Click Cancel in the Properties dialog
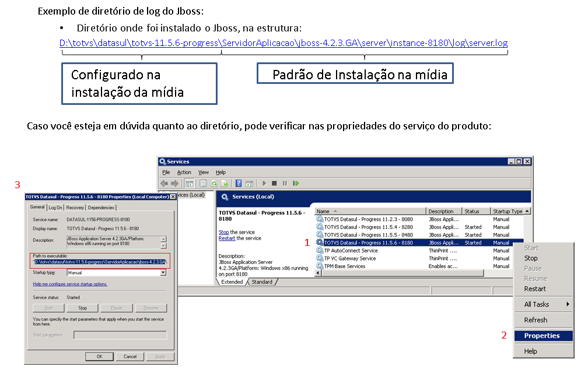 130,357
